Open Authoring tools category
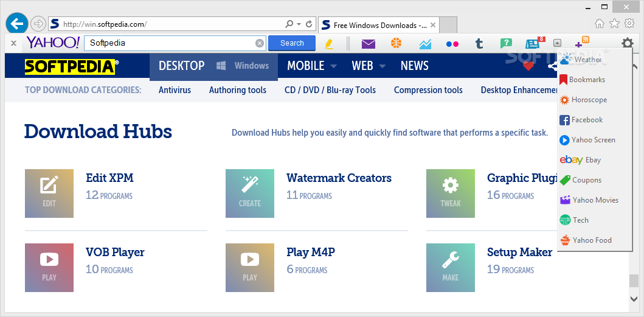This screenshot has width=644, height=317. [x=238, y=90]
